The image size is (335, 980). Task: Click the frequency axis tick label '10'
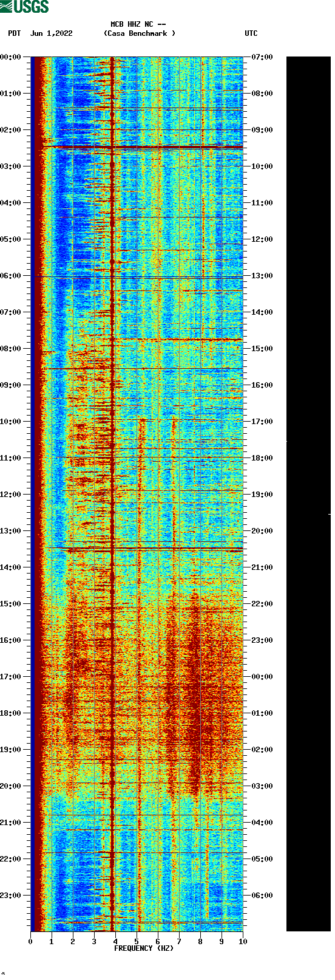click(243, 942)
